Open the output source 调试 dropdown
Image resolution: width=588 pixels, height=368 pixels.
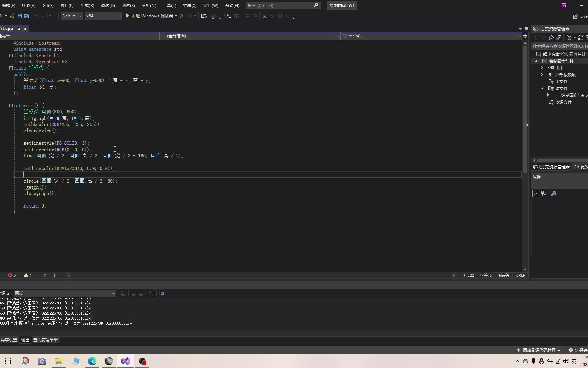pyautogui.click(x=64, y=293)
